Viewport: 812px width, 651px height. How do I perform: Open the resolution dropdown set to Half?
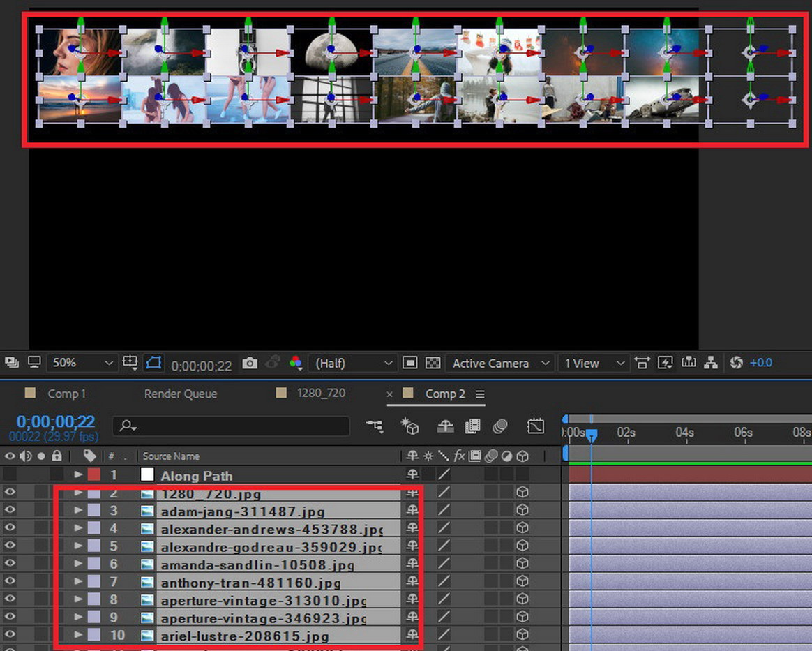pos(353,363)
